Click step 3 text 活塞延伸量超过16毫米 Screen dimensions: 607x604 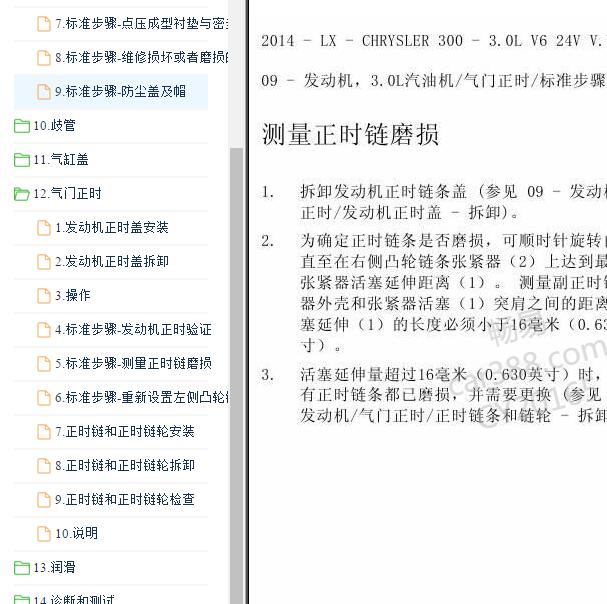[453, 395]
